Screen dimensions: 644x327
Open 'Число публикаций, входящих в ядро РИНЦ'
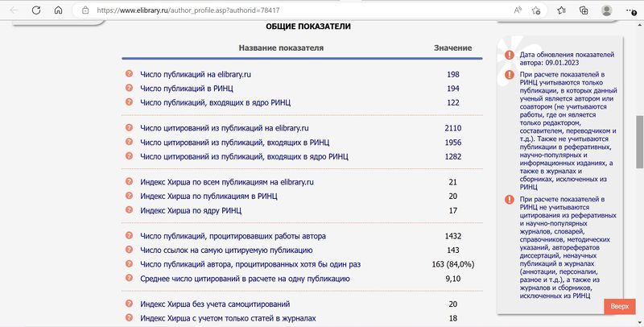(215, 103)
